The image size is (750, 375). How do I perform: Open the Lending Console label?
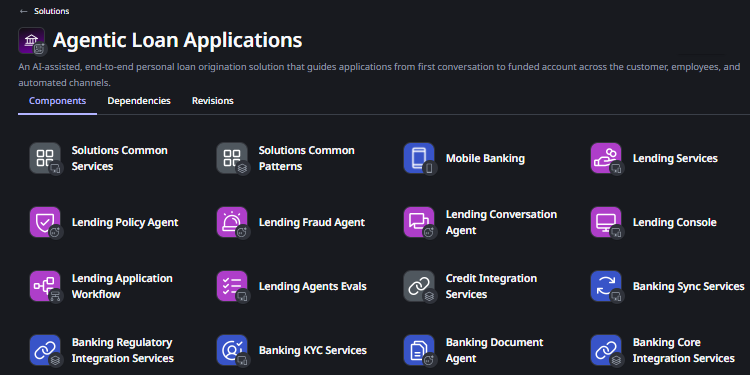pyautogui.click(x=674, y=222)
